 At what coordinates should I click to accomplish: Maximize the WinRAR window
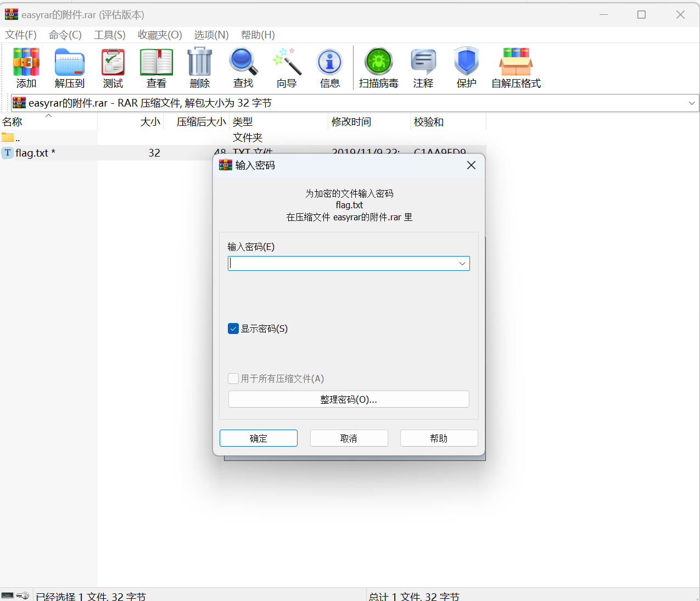click(641, 15)
